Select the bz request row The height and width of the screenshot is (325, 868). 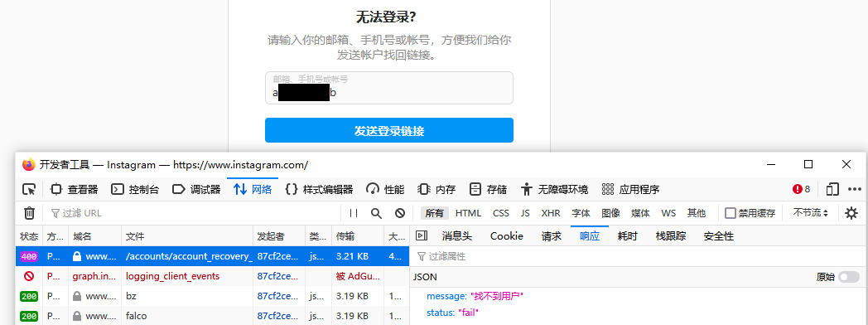(x=213, y=296)
